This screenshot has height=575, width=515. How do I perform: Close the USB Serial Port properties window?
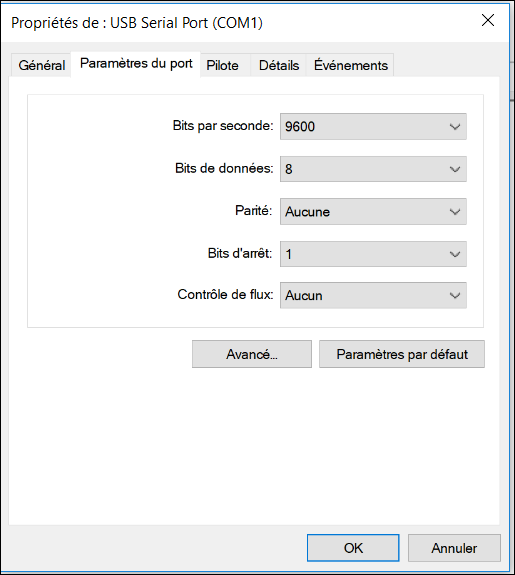click(488, 20)
